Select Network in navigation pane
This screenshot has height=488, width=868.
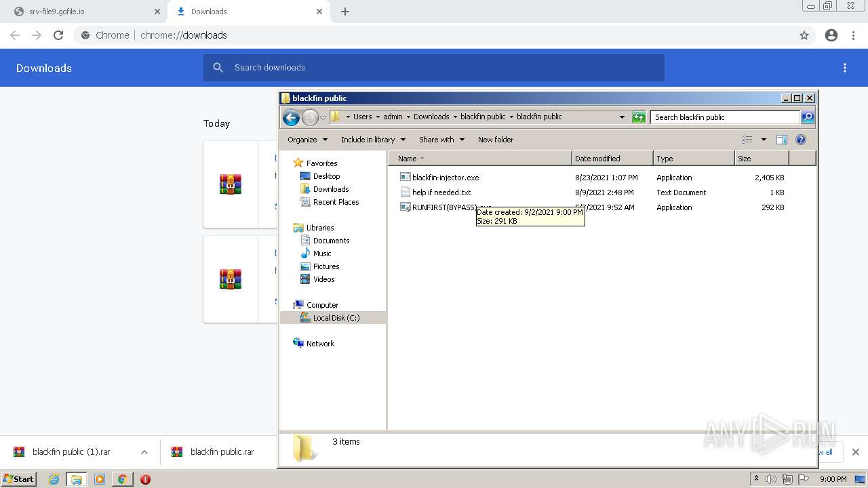pos(320,344)
